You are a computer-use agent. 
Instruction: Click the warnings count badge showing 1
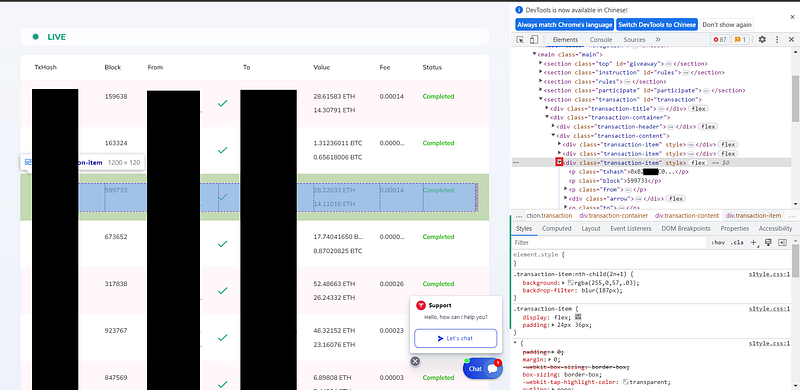[740, 40]
